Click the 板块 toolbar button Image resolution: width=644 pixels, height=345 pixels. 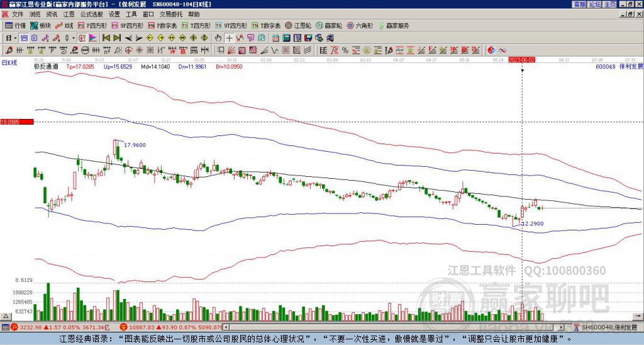[x=41, y=25]
